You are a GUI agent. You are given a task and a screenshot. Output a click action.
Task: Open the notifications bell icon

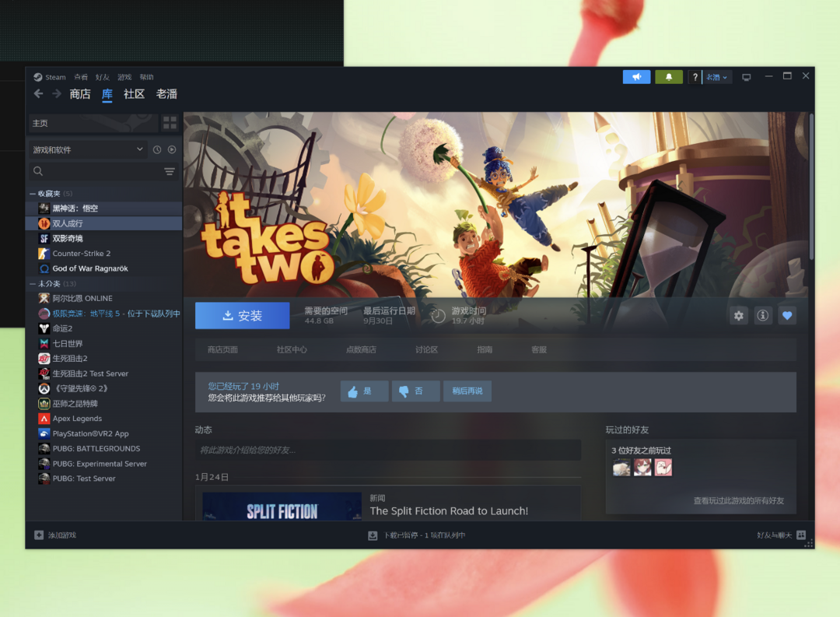click(669, 77)
